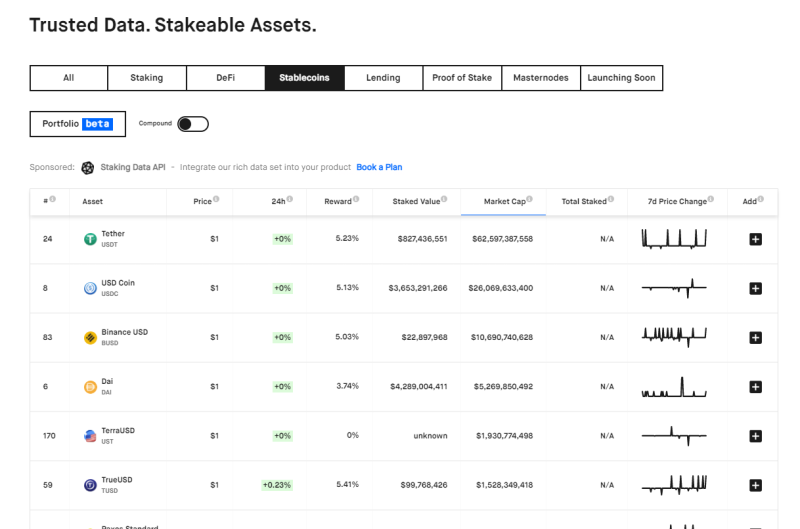This screenshot has height=529, width=800.
Task: Click TrueUSD's +0.23% 24h change
Action: [277, 485]
